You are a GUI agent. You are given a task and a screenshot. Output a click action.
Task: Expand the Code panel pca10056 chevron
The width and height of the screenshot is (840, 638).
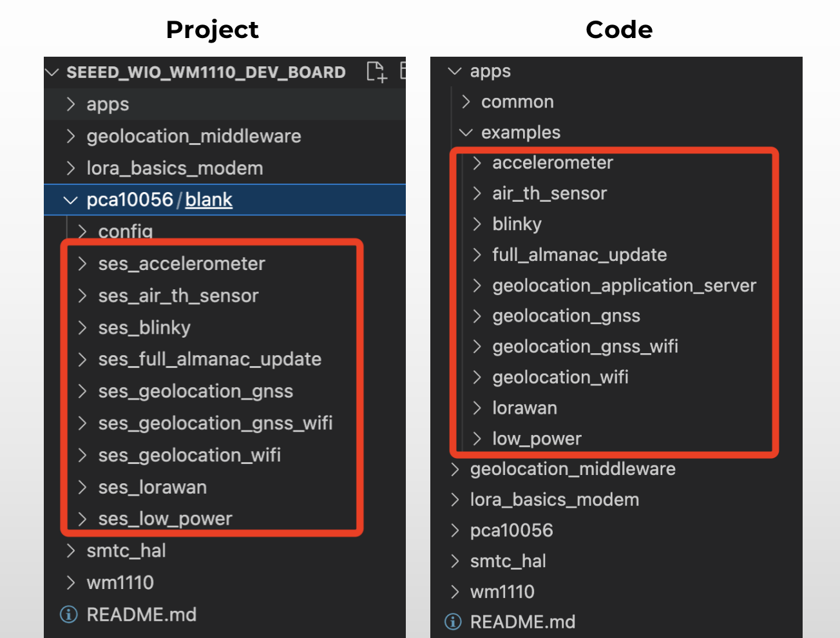455,530
